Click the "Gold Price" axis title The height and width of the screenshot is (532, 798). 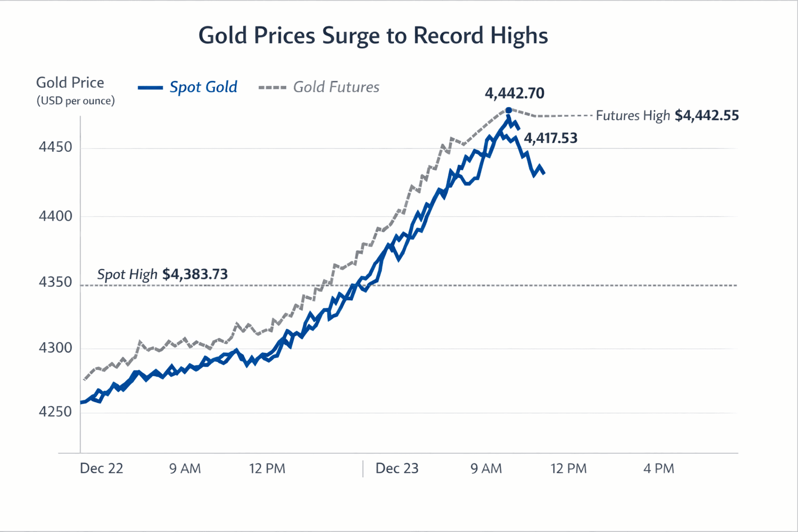[70, 83]
